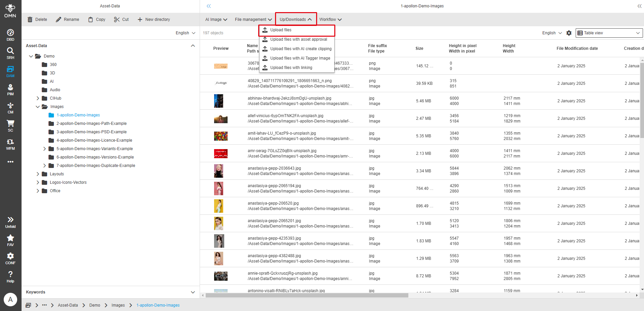Expand the Layouts folder in the tree

point(38,174)
